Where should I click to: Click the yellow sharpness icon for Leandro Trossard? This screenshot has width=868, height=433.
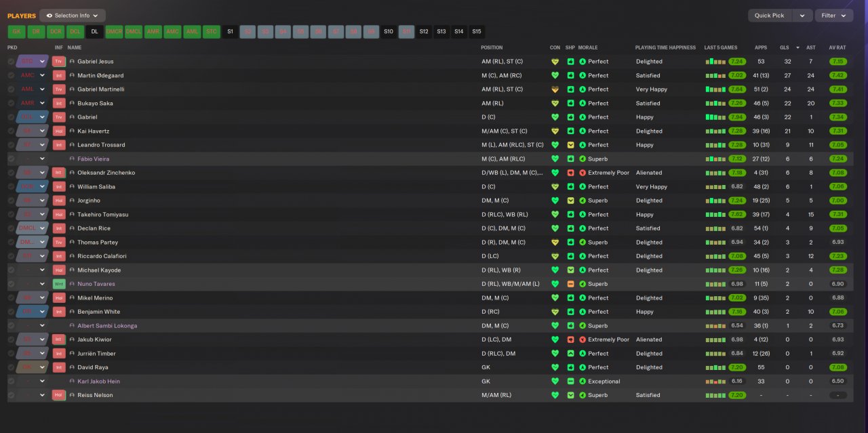(x=570, y=145)
